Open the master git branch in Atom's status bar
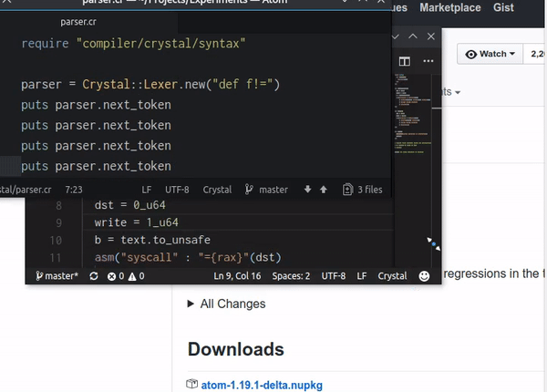The height and width of the screenshot is (392, 547). point(266,190)
